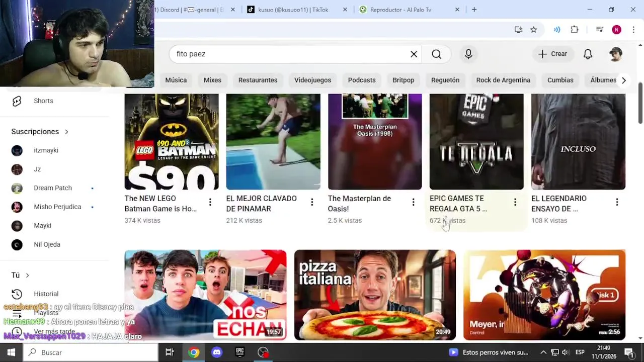Image resolution: width=644 pixels, height=362 pixels.
Task: Select the Mixes filter chip
Action: point(212,80)
